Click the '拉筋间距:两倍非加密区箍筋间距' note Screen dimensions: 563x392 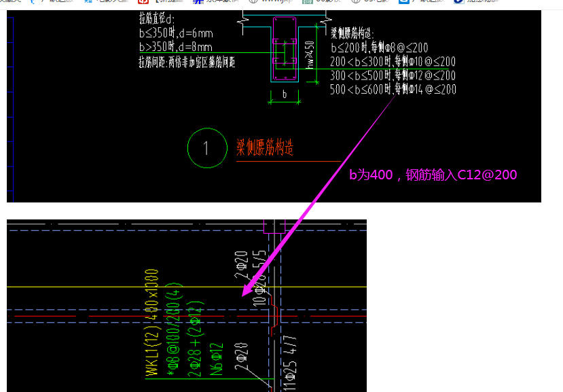pyautogui.click(x=187, y=62)
